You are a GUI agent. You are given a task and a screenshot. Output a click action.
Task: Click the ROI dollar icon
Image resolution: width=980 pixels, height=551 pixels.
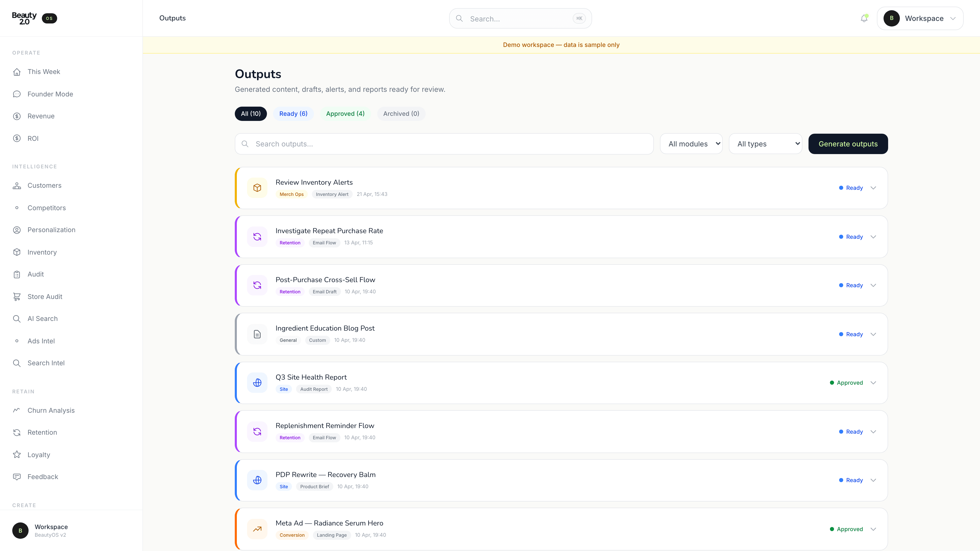pyautogui.click(x=17, y=139)
